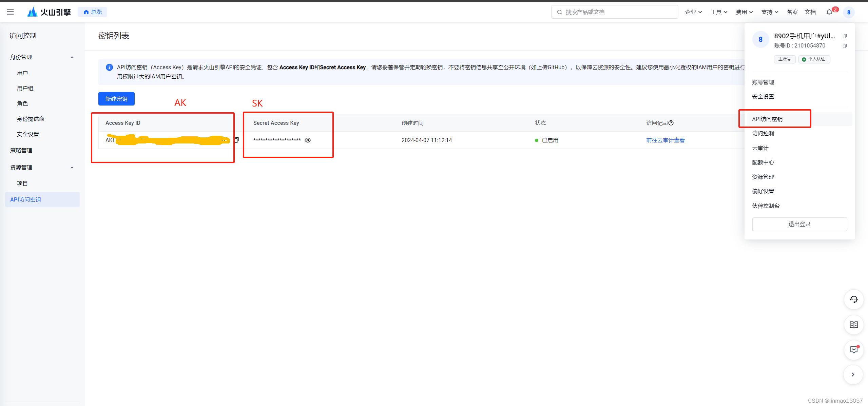The image size is (868, 406).
Task: Click the 退出登录 button
Action: pos(799,224)
